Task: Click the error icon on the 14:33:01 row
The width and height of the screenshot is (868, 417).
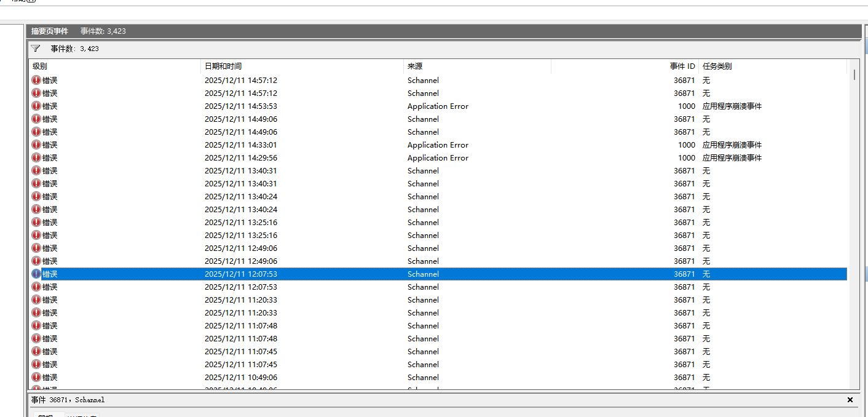Action: point(36,145)
